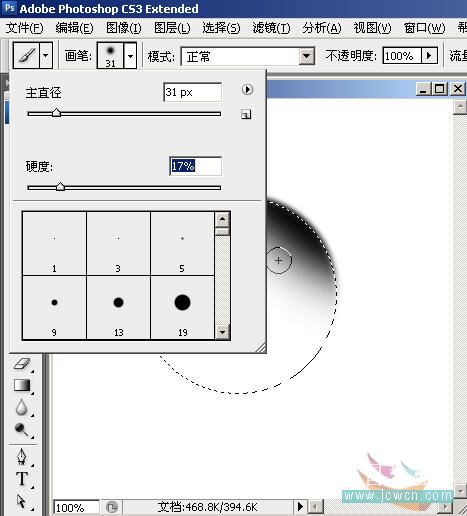
Task: Click the zoom level 100% field
Action: [x=76, y=508]
